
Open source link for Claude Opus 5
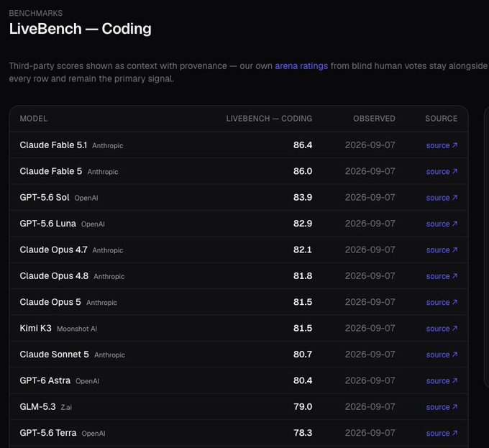(442, 303)
